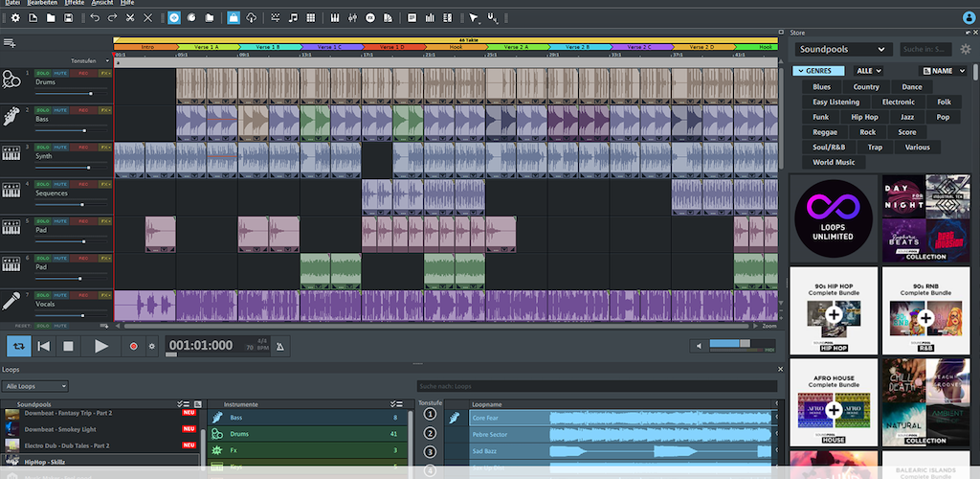Click the store shopping bag toolbar icon
Viewport: 980px width, 479px height.
coord(234,18)
